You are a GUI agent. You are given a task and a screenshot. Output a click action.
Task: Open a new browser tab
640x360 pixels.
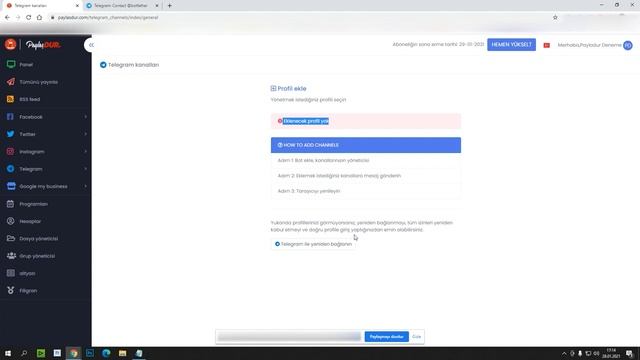169,6
